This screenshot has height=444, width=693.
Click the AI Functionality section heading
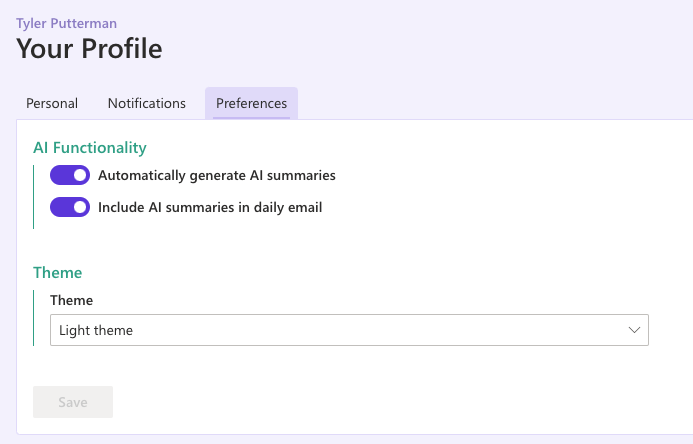point(90,148)
